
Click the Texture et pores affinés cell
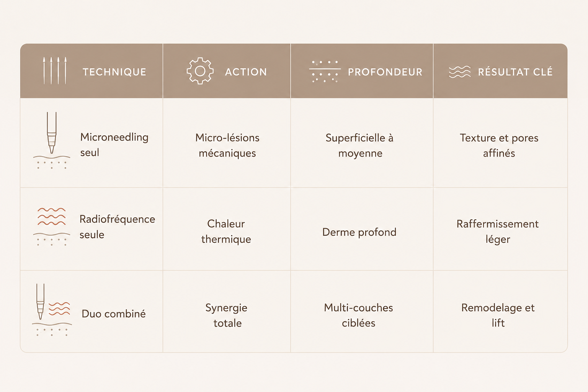(x=499, y=145)
